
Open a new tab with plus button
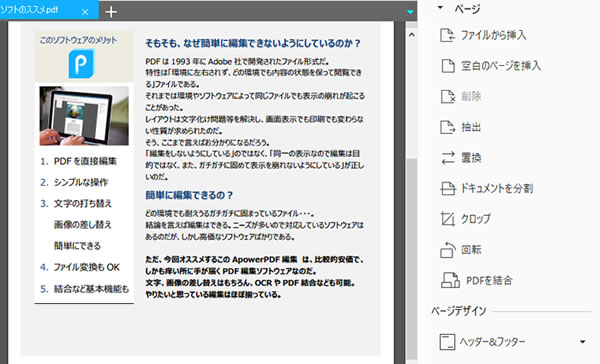pos(111,12)
